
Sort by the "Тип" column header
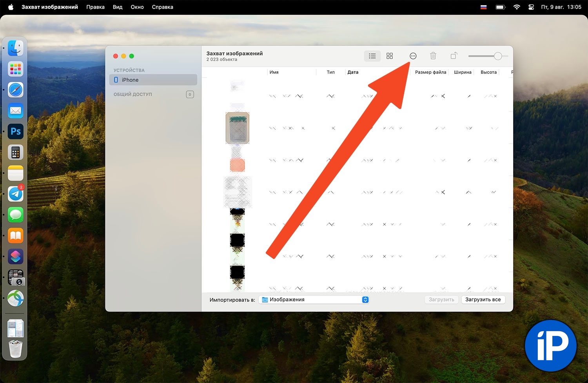331,72
